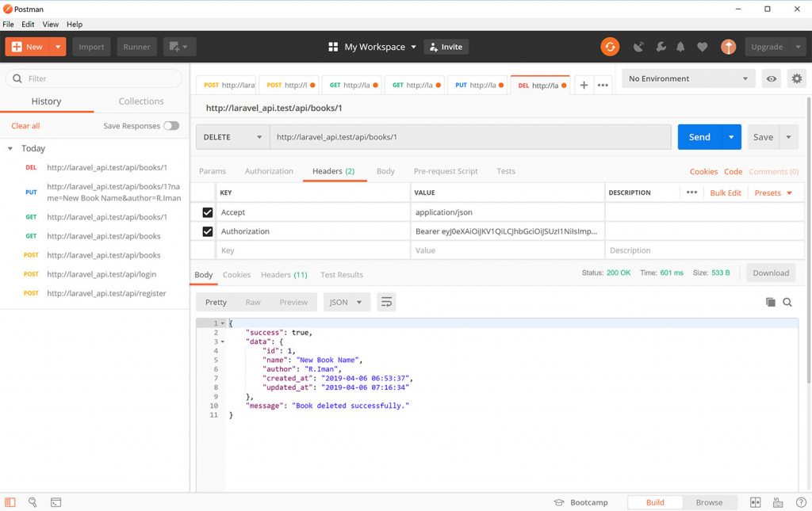Switch to the Raw response view
812x511 pixels.
pyautogui.click(x=253, y=302)
